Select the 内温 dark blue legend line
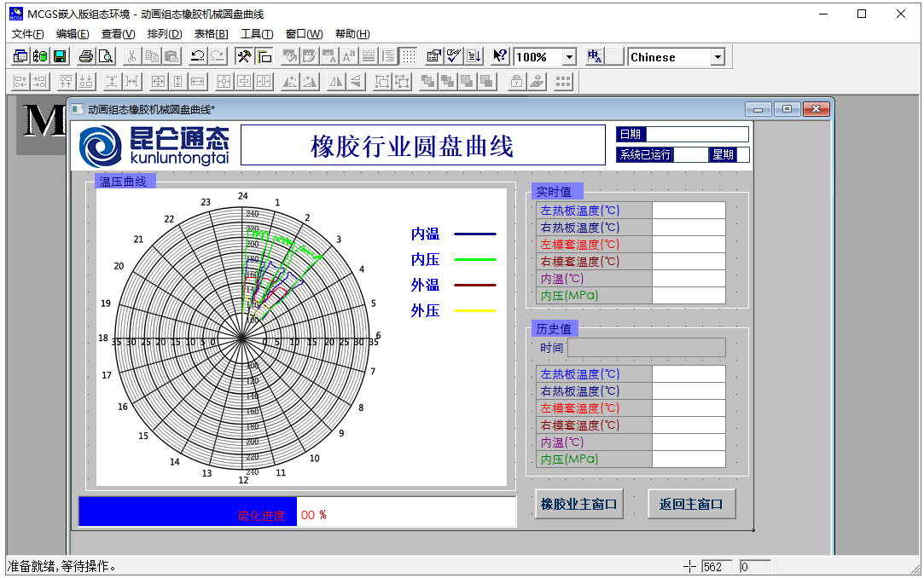This screenshot has width=924, height=578. (475, 234)
